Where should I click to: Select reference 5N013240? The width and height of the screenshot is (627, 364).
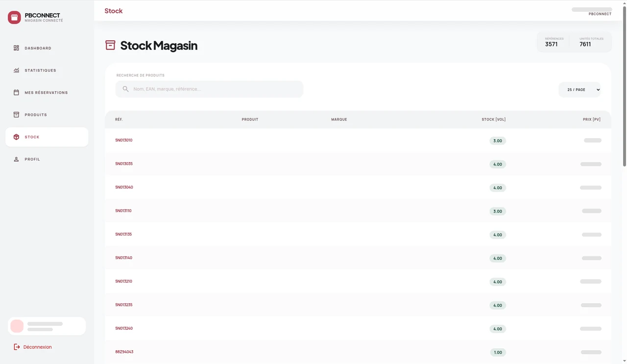pos(124,328)
